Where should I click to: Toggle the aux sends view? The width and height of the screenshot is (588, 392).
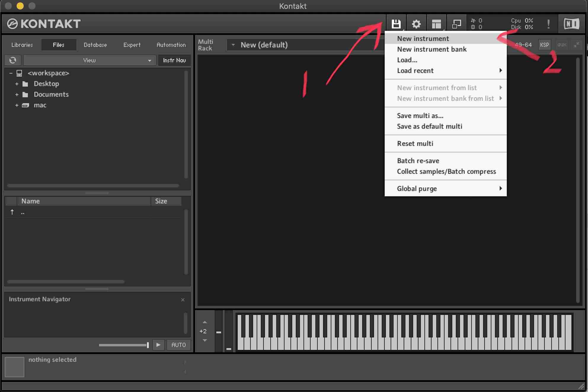pyautogui.click(x=562, y=45)
